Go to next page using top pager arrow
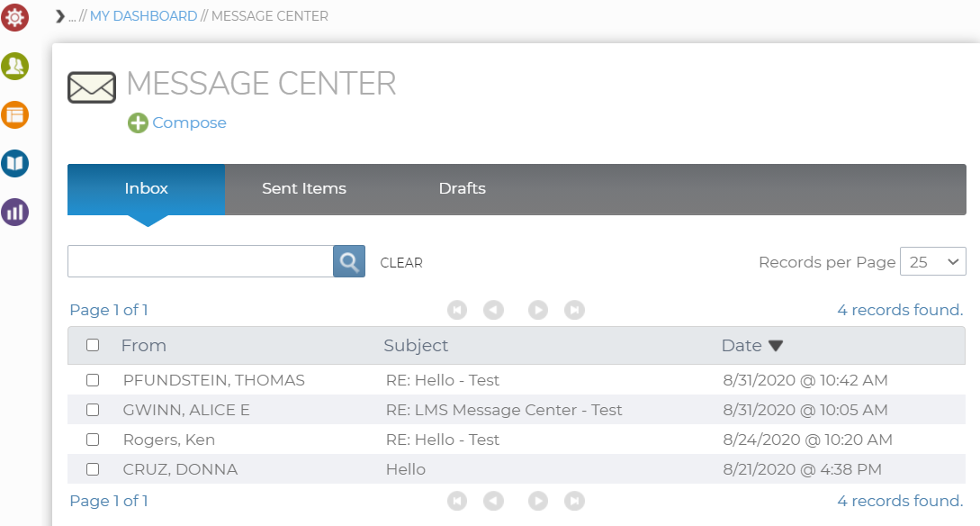This screenshot has height=526, width=980. point(538,310)
